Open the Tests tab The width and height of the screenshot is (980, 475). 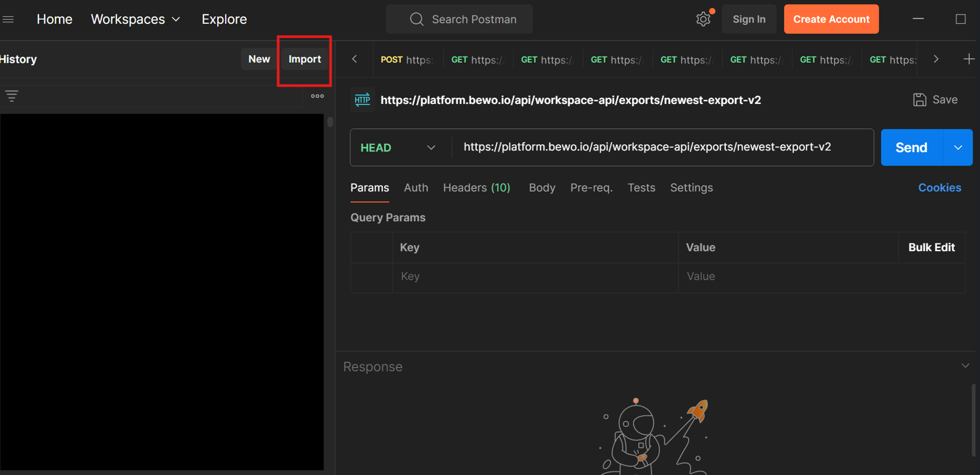coord(641,188)
